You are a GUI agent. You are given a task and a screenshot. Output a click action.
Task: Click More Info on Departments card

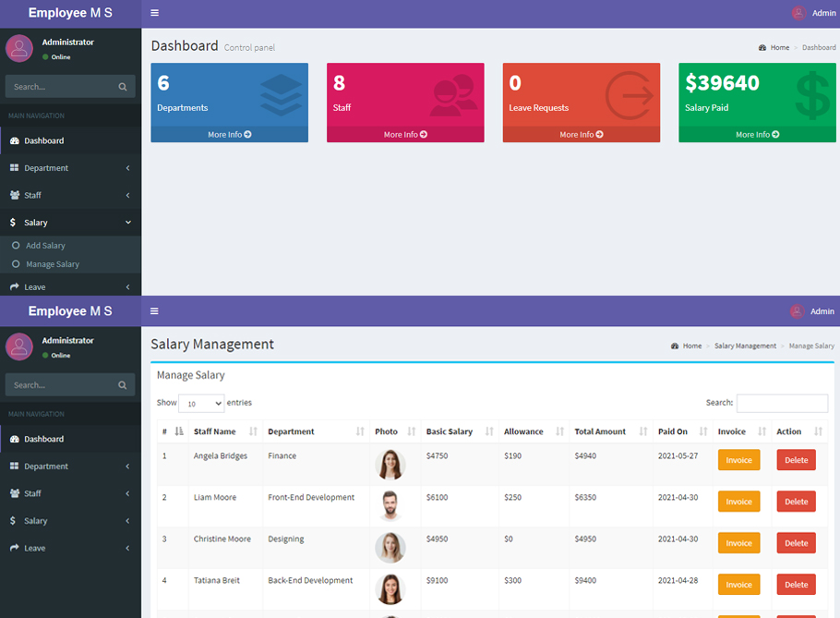[229, 135]
